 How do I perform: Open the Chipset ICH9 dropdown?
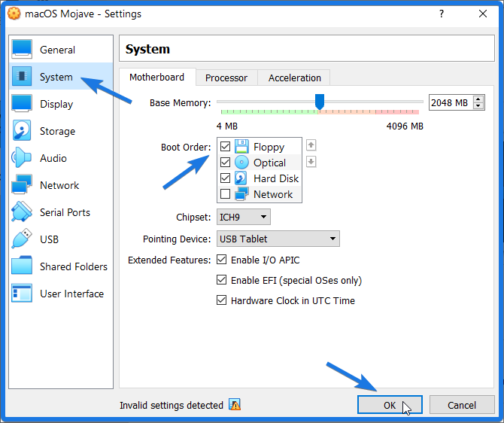tap(243, 217)
